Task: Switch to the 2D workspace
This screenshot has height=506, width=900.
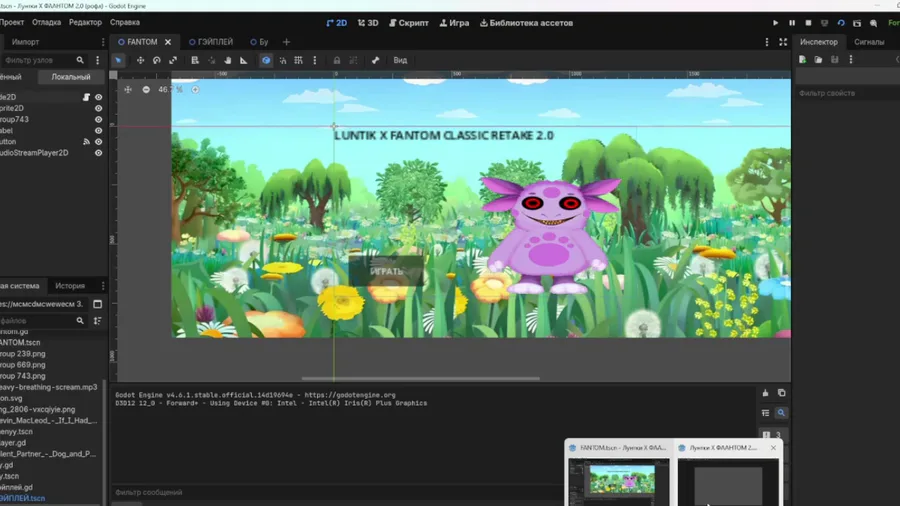Action: click(x=336, y=23)
